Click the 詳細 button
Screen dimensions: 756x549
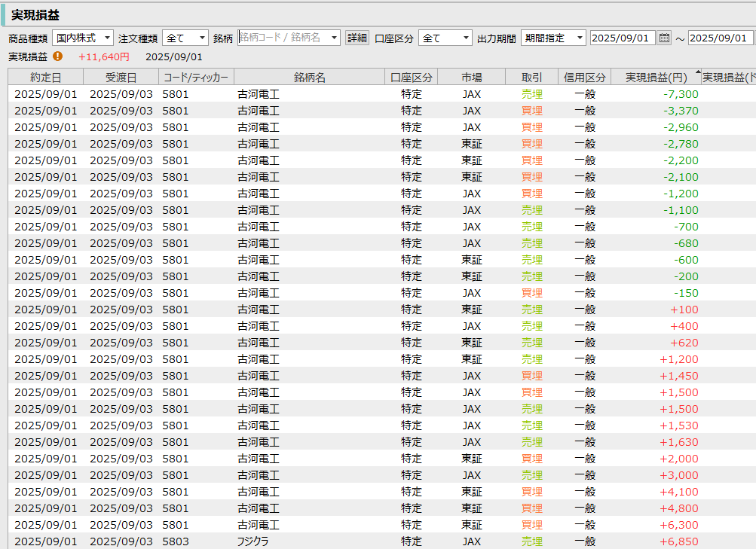pyautogui.click(x=357, y=38)
